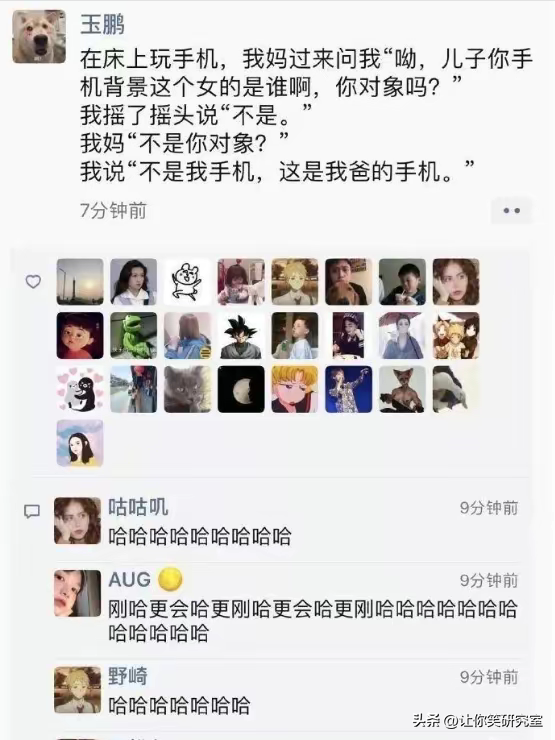Open the gray cat avatar in likes
The width and height of the screenshot is (555, 740).
coord(187,389)
